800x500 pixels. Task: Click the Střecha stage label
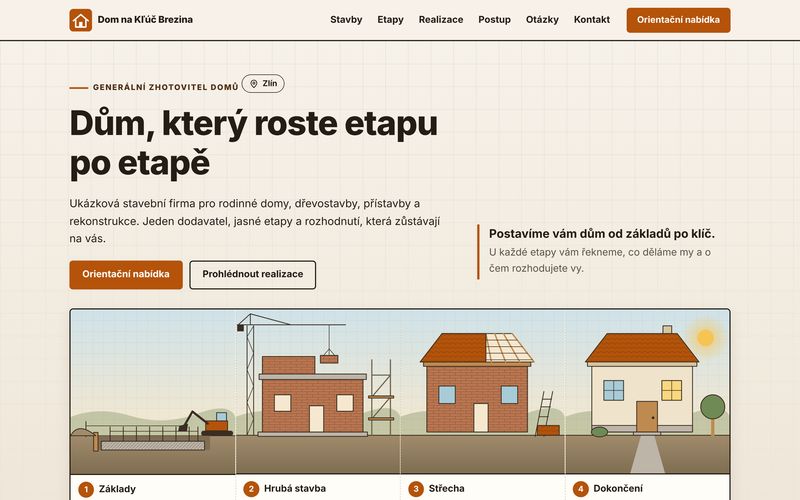point(446,488)
